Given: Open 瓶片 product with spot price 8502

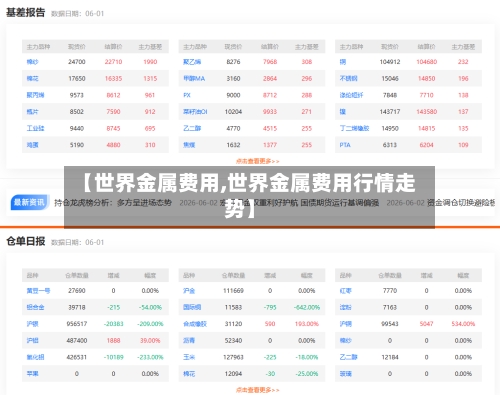Looking at the screenshot, I should 32,112.
